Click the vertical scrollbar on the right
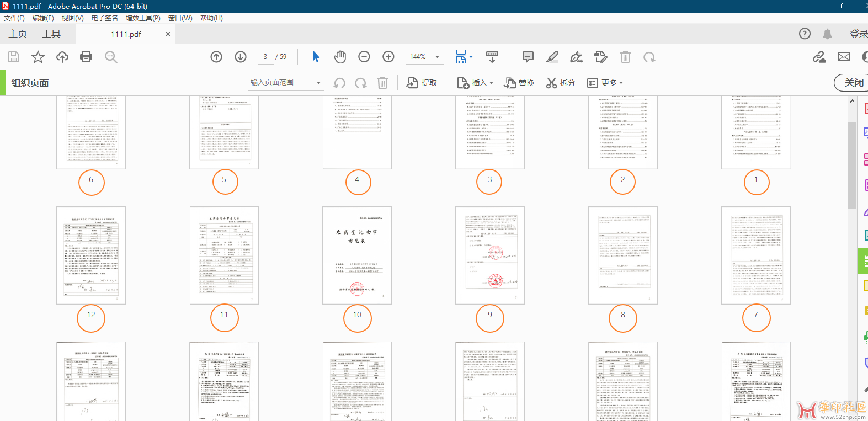Viewport: 868px width, 421px height. click(852, 166)
